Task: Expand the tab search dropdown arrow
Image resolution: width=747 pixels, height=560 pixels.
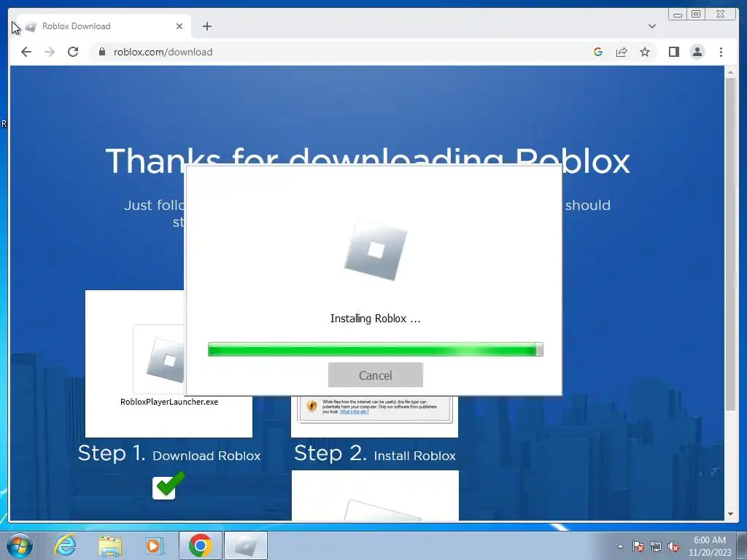Action: 652,26
